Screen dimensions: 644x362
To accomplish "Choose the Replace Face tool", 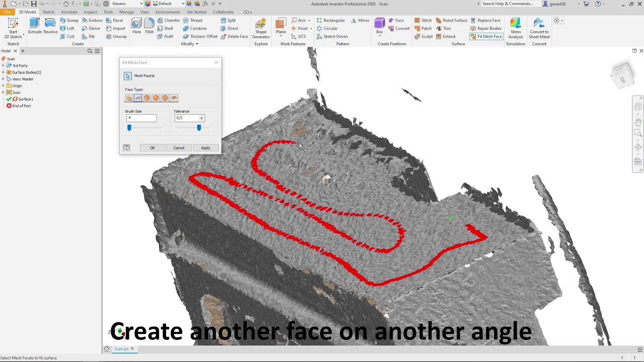I will tap(486, 21).
